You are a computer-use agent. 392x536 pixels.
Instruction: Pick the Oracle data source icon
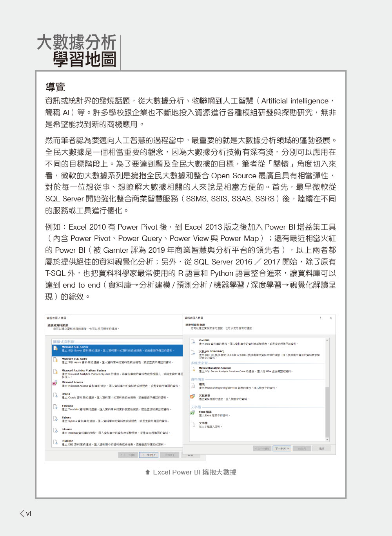(x=56, y=395)
